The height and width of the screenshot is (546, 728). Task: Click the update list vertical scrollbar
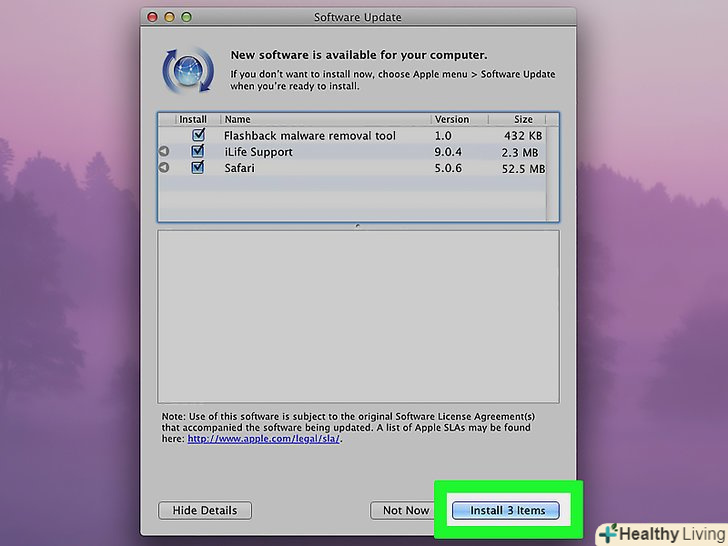552,173
